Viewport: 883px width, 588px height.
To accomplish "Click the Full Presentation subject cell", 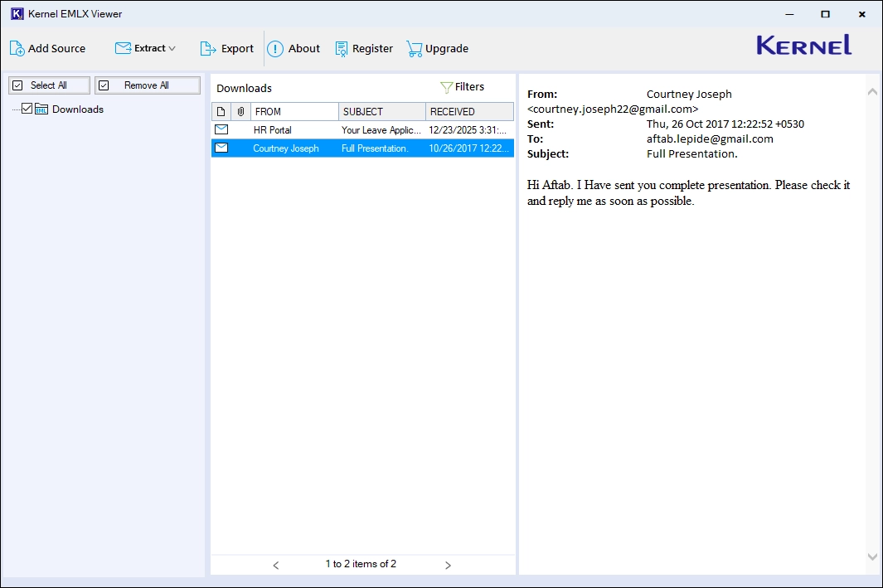I will click(375, 148).
